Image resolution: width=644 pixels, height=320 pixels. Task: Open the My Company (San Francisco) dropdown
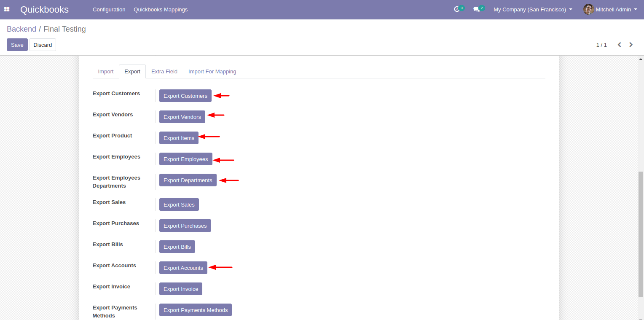(532, 9)
